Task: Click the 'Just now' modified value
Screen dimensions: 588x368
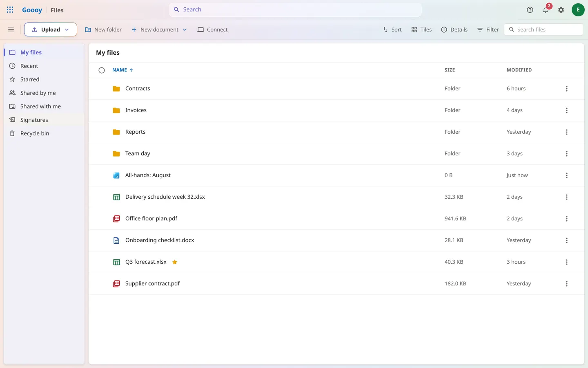Action: coord(517,175)
